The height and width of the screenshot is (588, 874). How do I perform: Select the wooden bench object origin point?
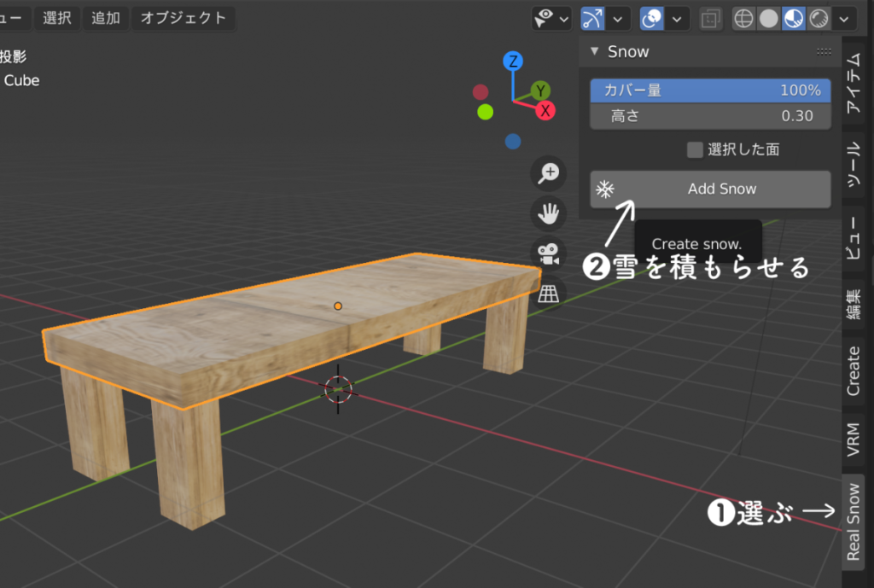[338, 306]
